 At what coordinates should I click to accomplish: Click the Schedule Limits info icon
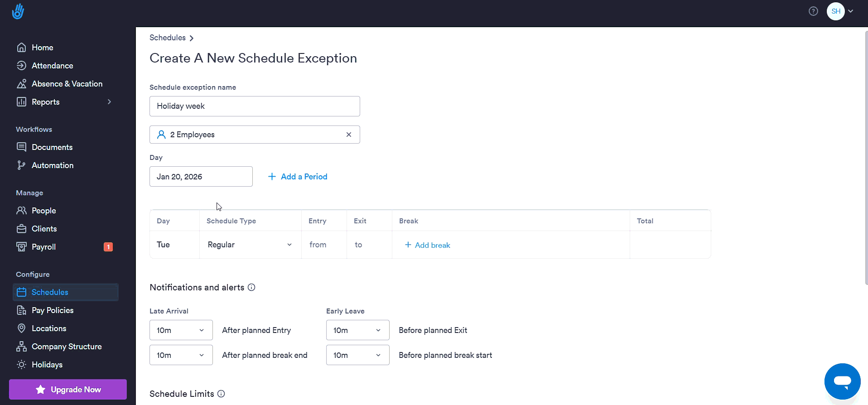point(221,394)
